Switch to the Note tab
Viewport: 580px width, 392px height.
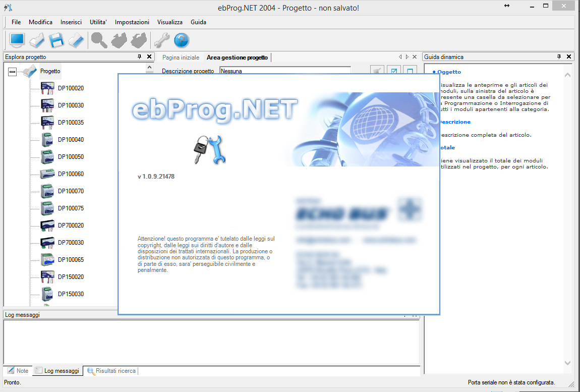[x=18, y=370]
